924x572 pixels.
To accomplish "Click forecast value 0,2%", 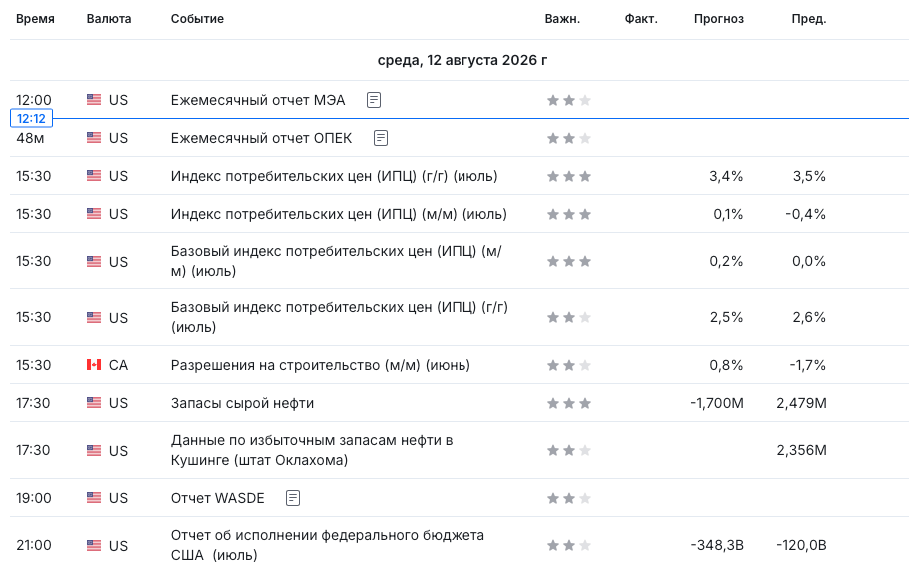I will point(726,261).
